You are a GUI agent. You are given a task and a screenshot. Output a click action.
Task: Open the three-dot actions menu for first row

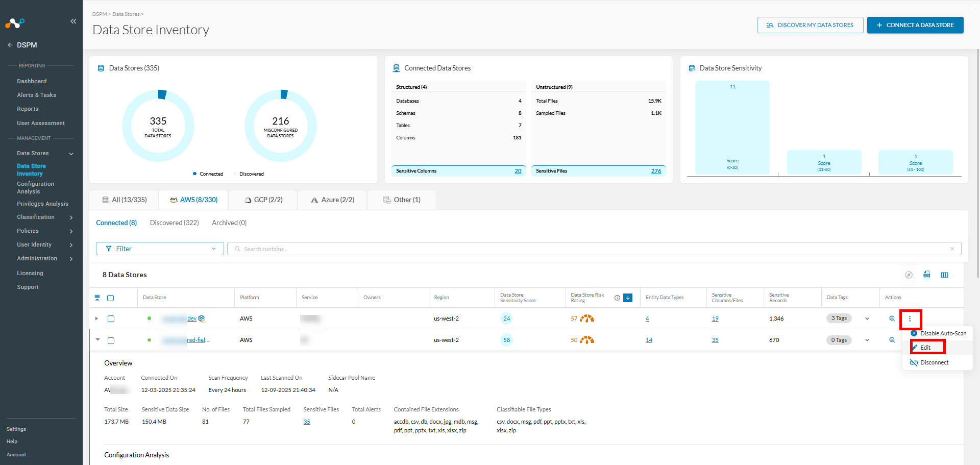point(910,319)
